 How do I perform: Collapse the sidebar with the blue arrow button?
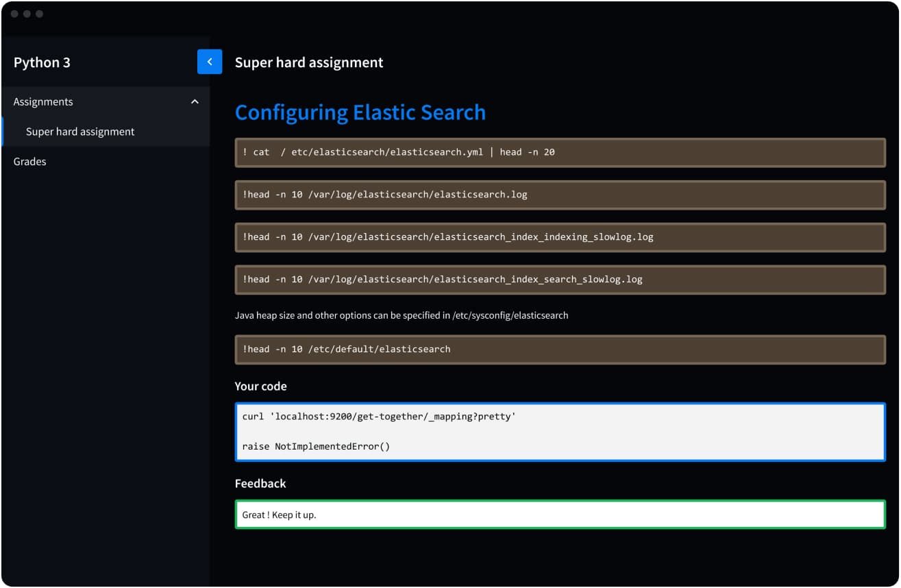pyautogui.click(x=209, y=62)
